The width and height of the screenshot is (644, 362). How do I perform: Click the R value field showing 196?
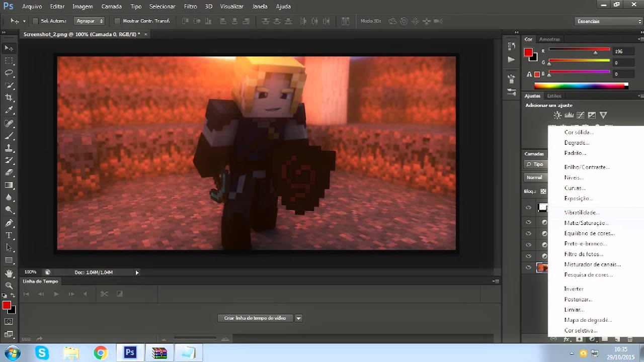click(x=622, y=51)
